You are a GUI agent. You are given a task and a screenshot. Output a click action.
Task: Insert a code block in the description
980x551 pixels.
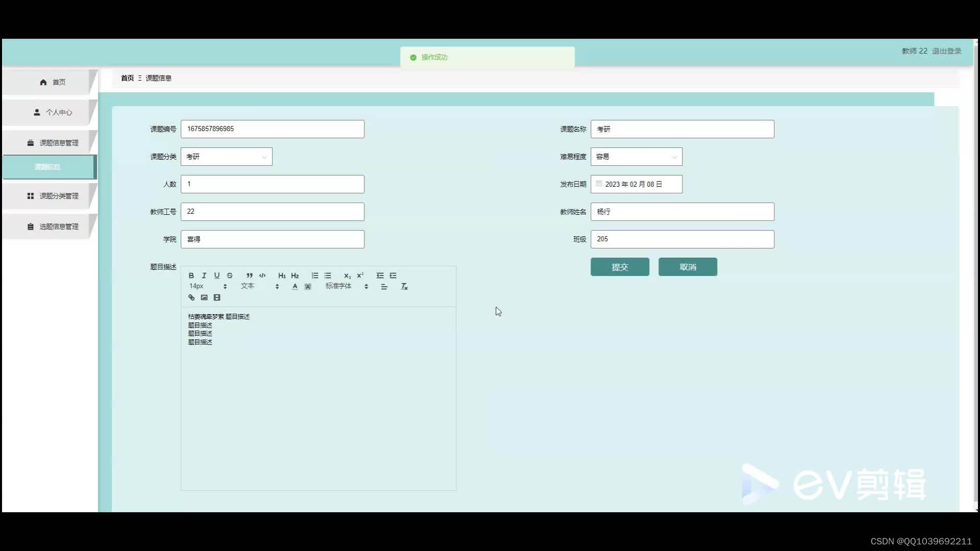(262, 275)
